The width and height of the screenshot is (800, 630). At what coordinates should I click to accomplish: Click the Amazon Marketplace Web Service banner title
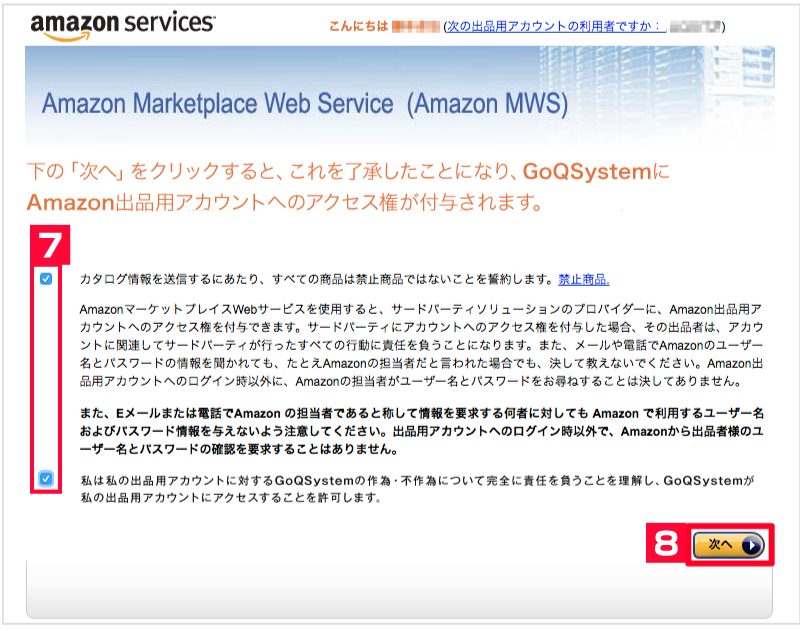(305, 104)
